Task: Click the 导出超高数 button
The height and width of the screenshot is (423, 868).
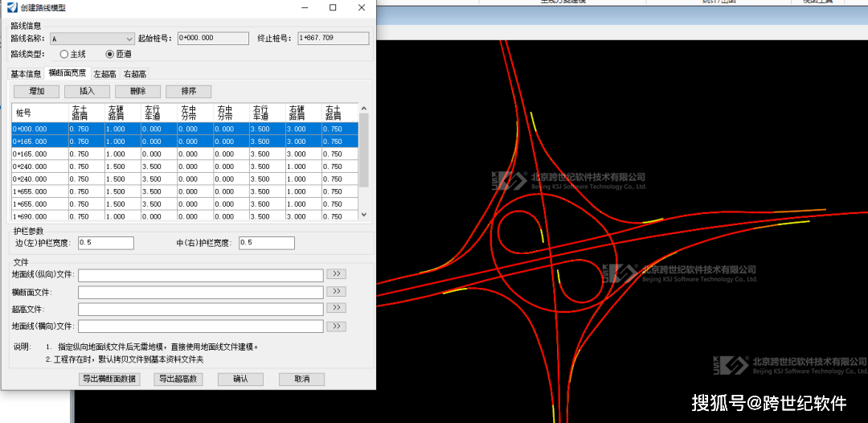Action: pyautogui.click(x=178, y=380)
